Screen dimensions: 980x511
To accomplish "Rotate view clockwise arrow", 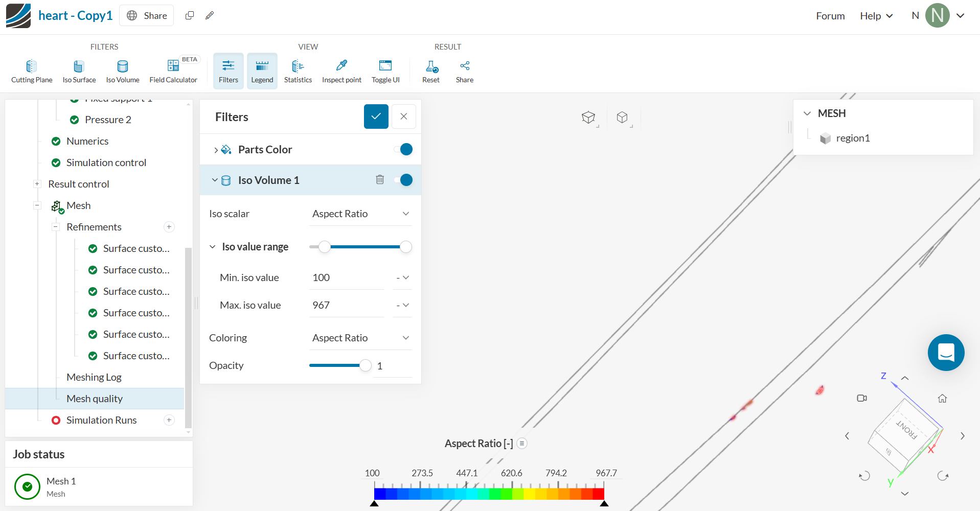I will coord(943,476).
